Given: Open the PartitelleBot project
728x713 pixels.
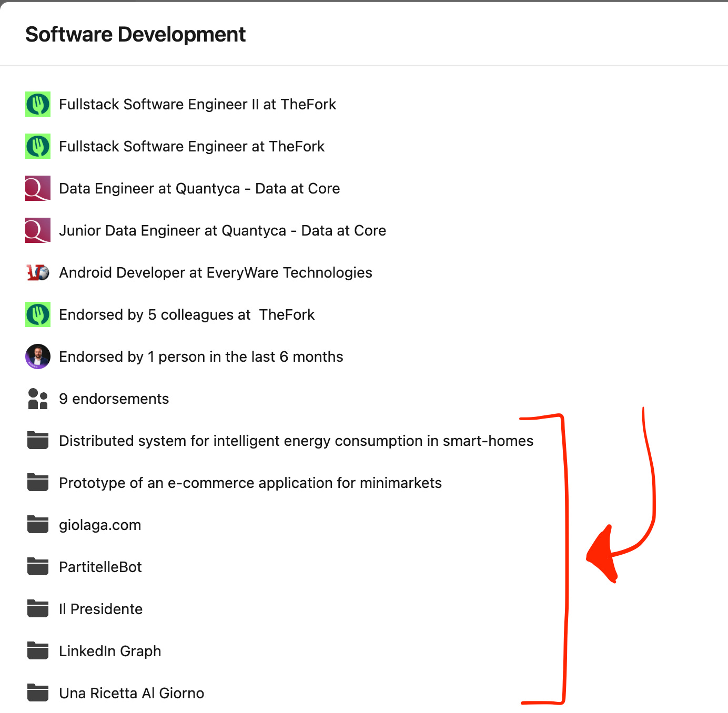Looking at the screenshot, I should pos(100,567).
